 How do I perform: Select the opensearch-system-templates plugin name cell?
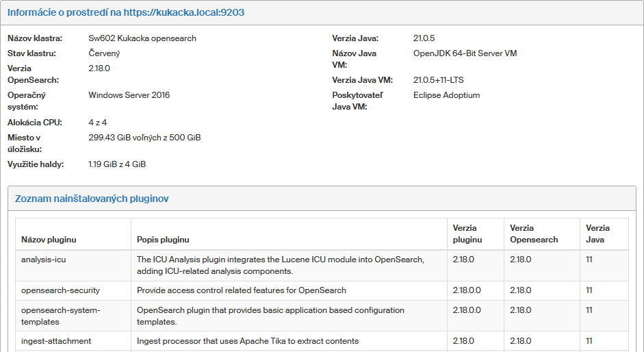point(60,316)
